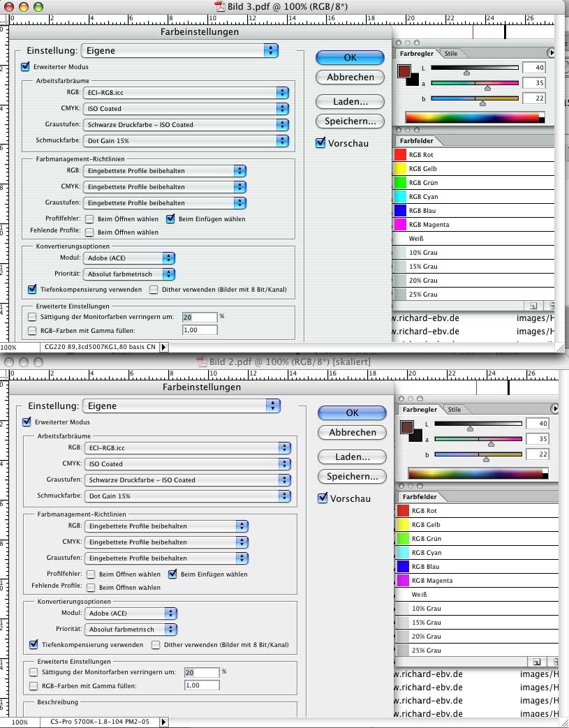The image size is (569, 728).
Task: Uncheck Erweiterter Modus in Bild 3.pdf dialog
Action: (x=26, y=66)
